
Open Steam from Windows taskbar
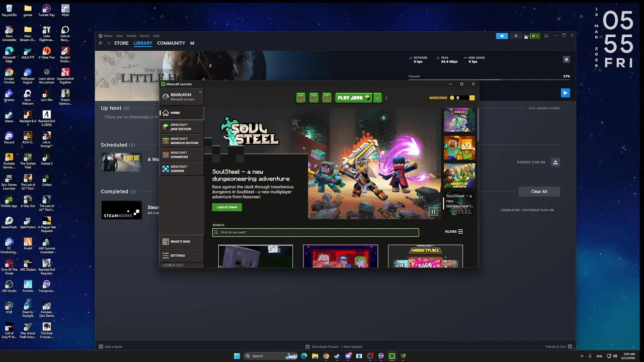[x=337, y=356]
